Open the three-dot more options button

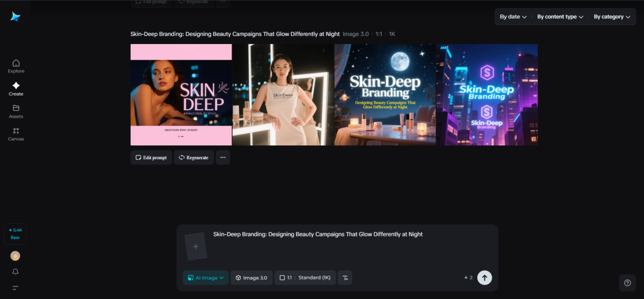point(223,157)
